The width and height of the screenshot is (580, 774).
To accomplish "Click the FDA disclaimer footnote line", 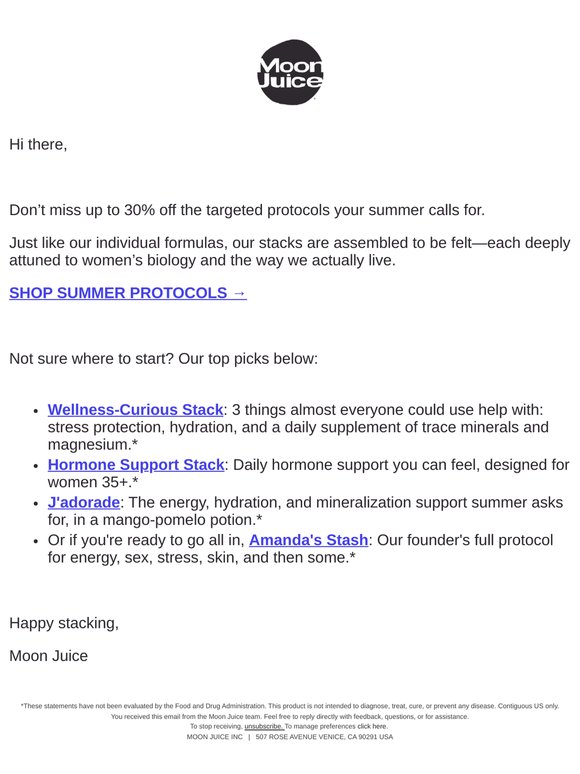I will pyautogui.click(x=290, y=706).
